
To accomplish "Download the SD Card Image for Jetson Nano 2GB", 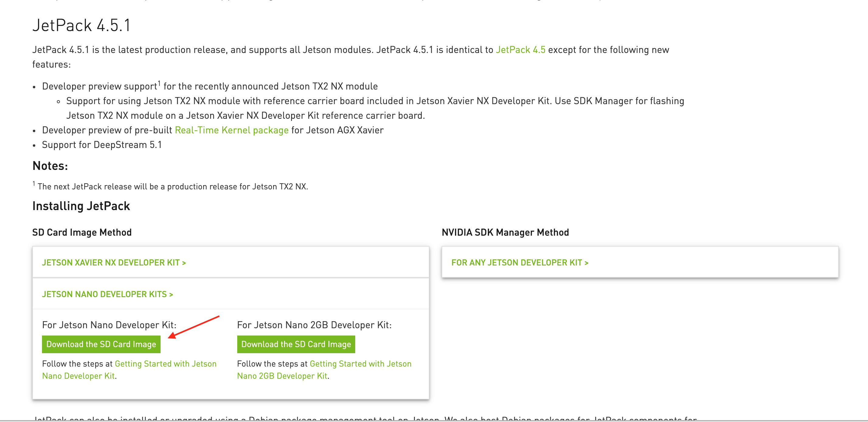I will point(296,344).
